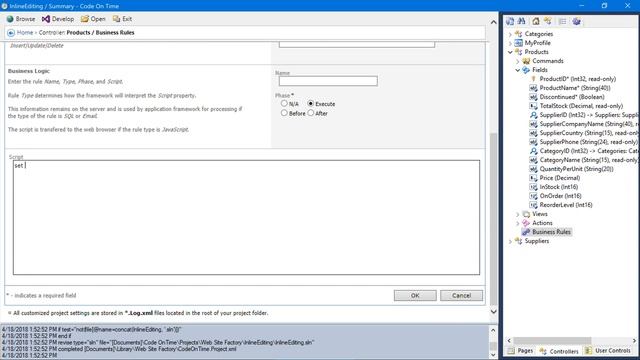Viewport: 640px width, 360px height.
Task: Select the Execute phase radio button
Action: tap(311, 104)
